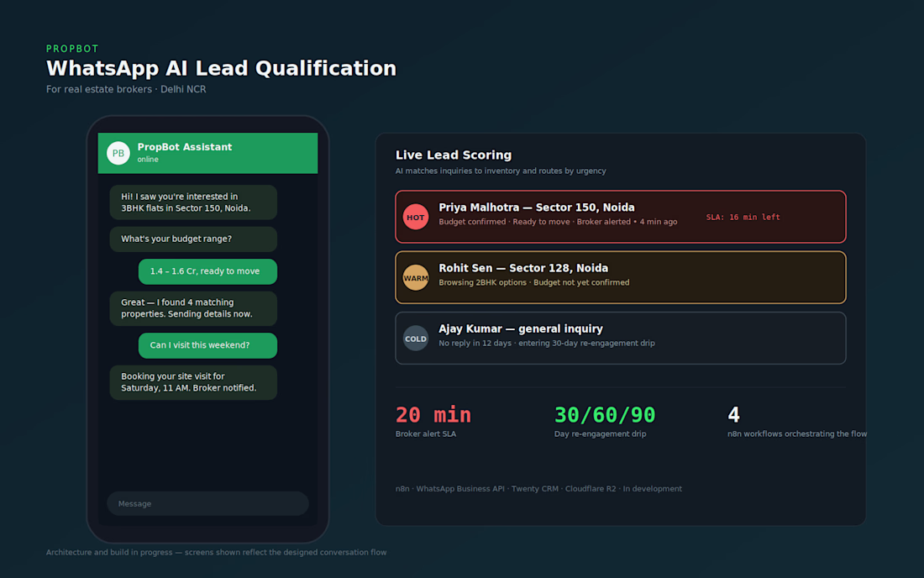924x578 pixels.
Task: Click the 'Architecture and build in progress' footnote
Action: point(216,553)
